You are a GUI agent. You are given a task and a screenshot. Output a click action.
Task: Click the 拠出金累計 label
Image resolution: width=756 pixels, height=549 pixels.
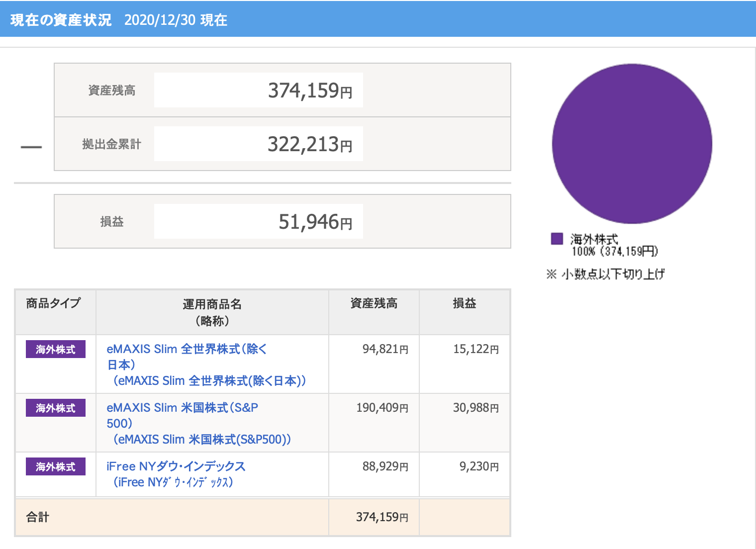click(x=112, y=144)
